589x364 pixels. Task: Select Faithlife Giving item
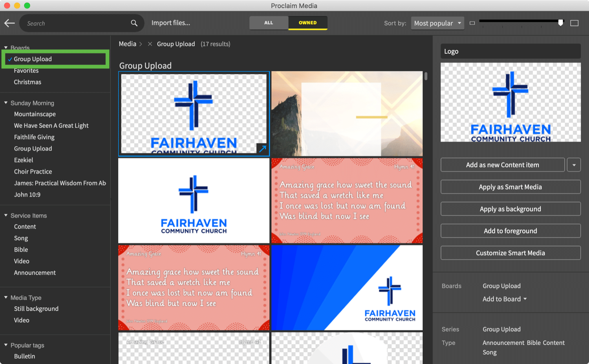[34, 137]
